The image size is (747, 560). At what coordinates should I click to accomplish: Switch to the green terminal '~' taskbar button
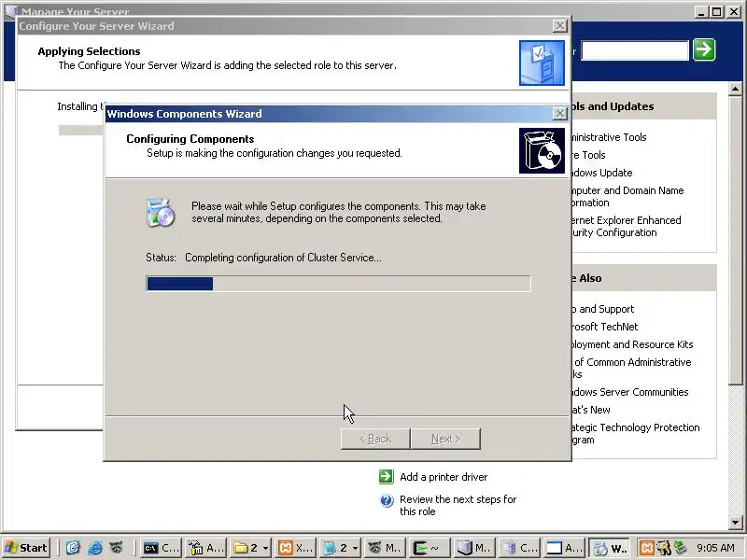click(430, 548)
